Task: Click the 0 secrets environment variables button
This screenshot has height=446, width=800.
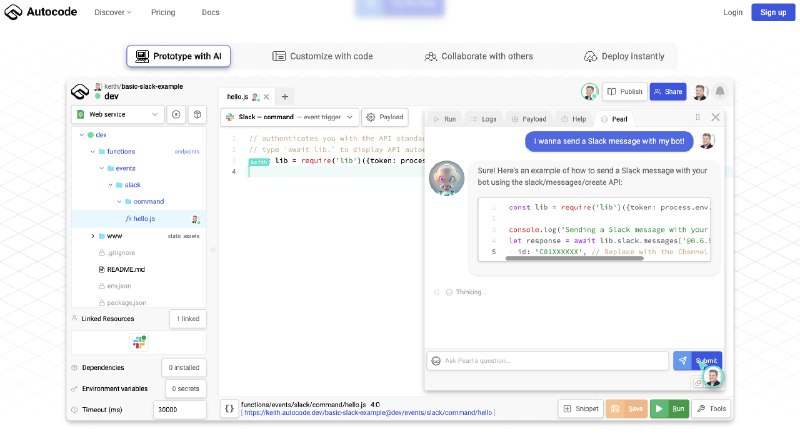Action: click(185, 388)
